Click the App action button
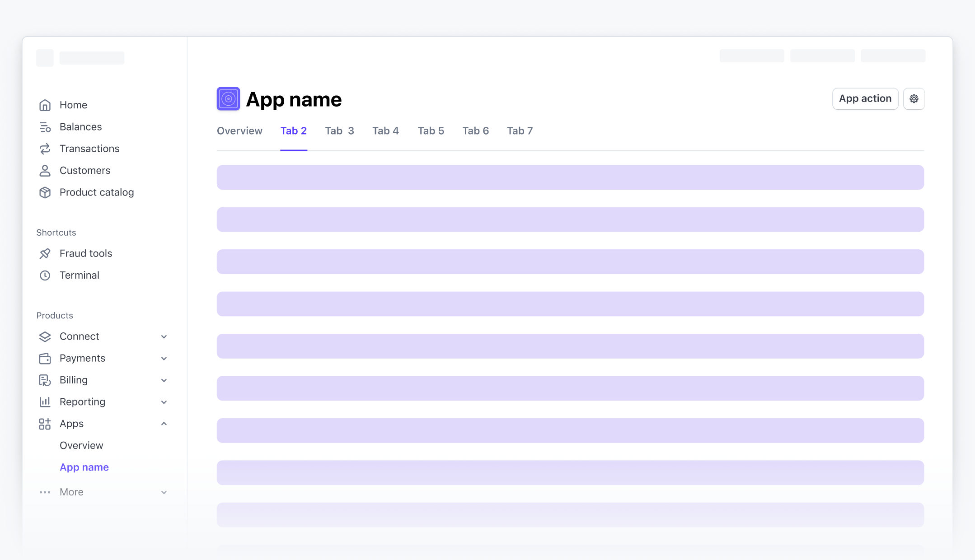The image size is (975, 560). 865,98
